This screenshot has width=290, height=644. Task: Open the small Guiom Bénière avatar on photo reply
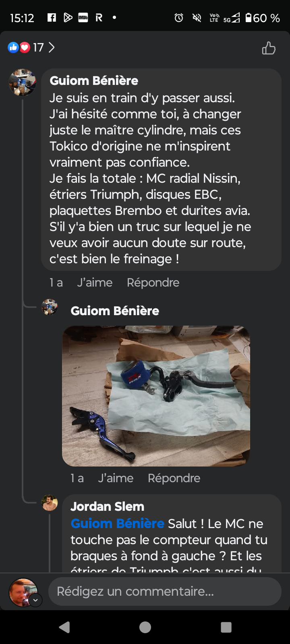pyautogui.click(x=50, y=307)
